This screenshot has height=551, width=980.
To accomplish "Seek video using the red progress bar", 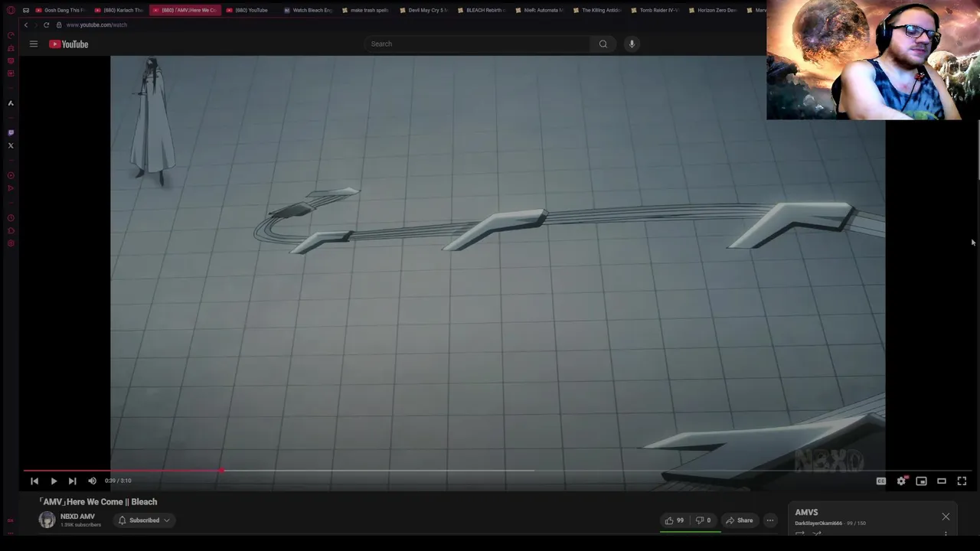I will click(x=498, y=471).
